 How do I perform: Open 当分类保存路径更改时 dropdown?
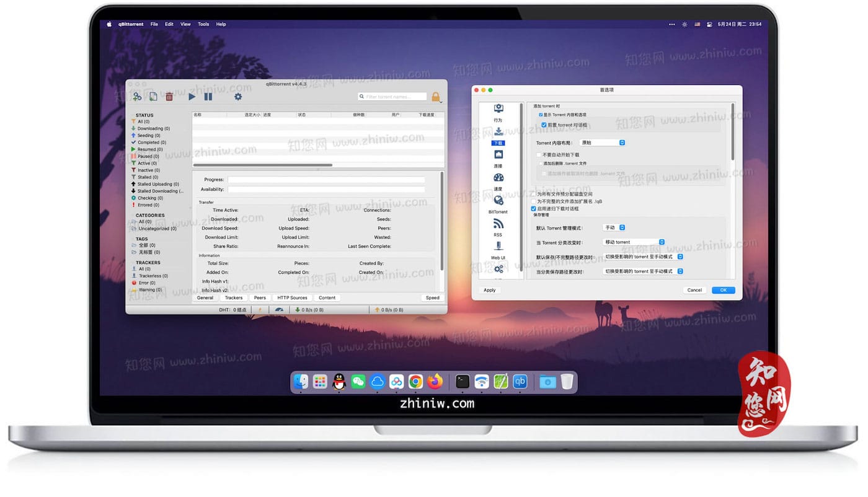click(643, 271)
